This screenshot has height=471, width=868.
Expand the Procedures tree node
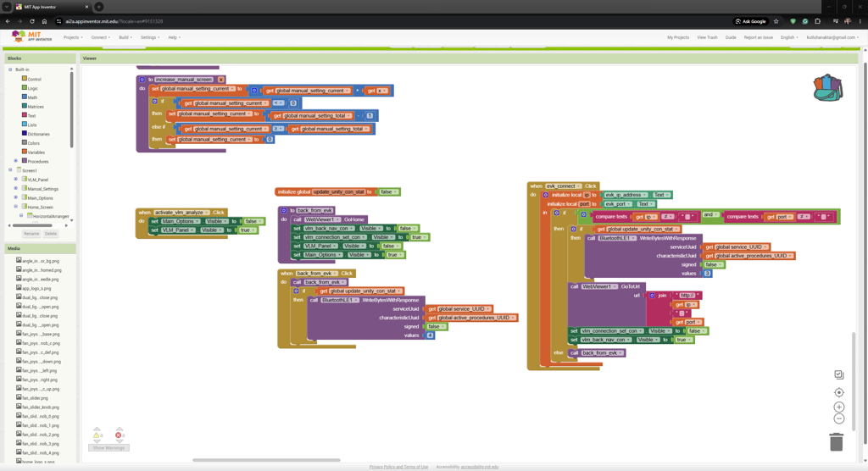pyautogui.click(x=16, y=161)
